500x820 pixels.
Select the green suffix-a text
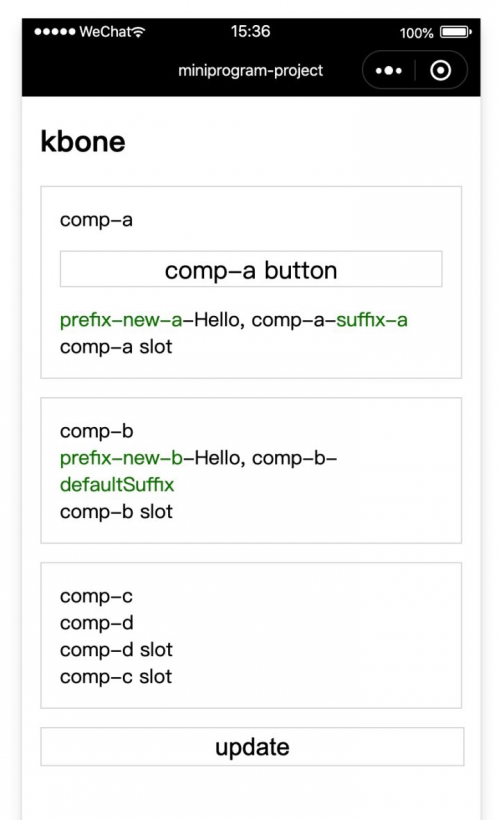(x=372, y=320)
